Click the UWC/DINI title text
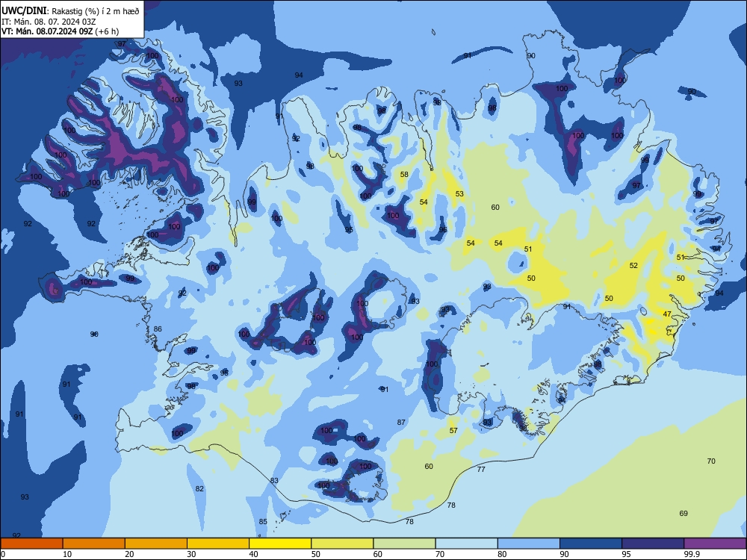The height and width of the screenshot is (560, 747). click(24, 11)
